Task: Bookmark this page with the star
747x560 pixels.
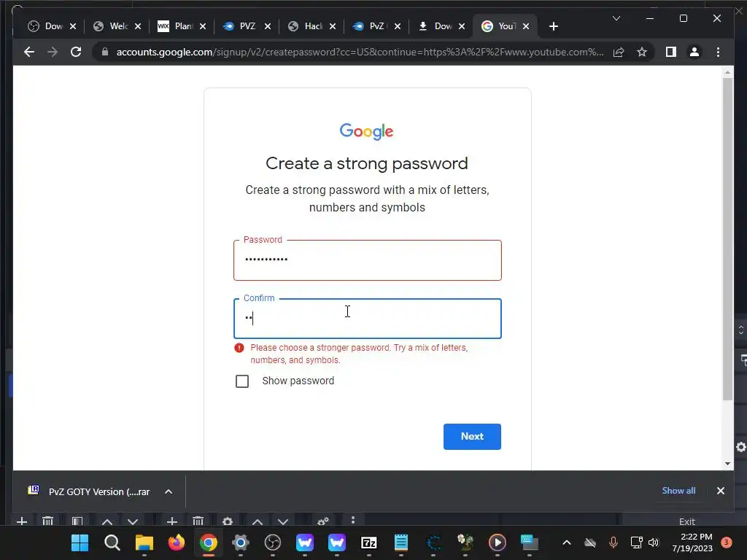Action: [642, 52]
